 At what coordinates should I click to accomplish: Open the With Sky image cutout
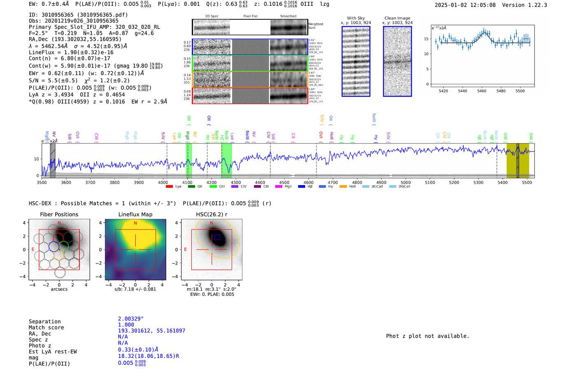pyautogui.click(x=356, y=61)
